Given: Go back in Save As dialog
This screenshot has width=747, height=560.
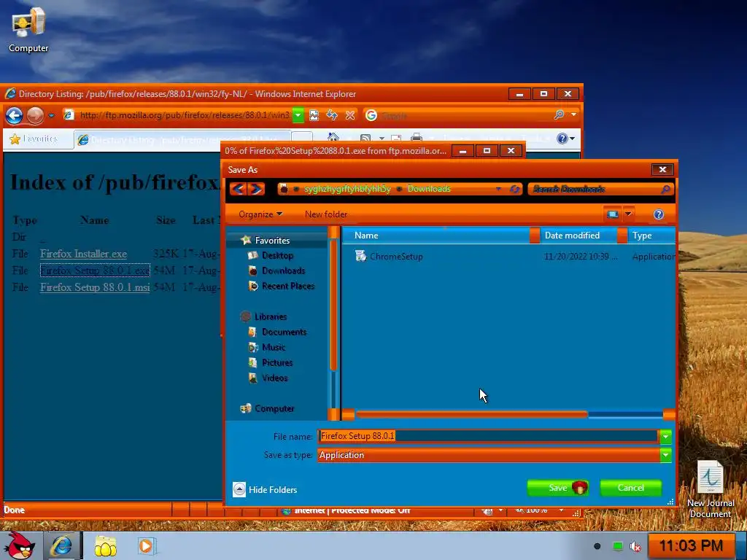Looking at the screenshot, I should point(239,189).
